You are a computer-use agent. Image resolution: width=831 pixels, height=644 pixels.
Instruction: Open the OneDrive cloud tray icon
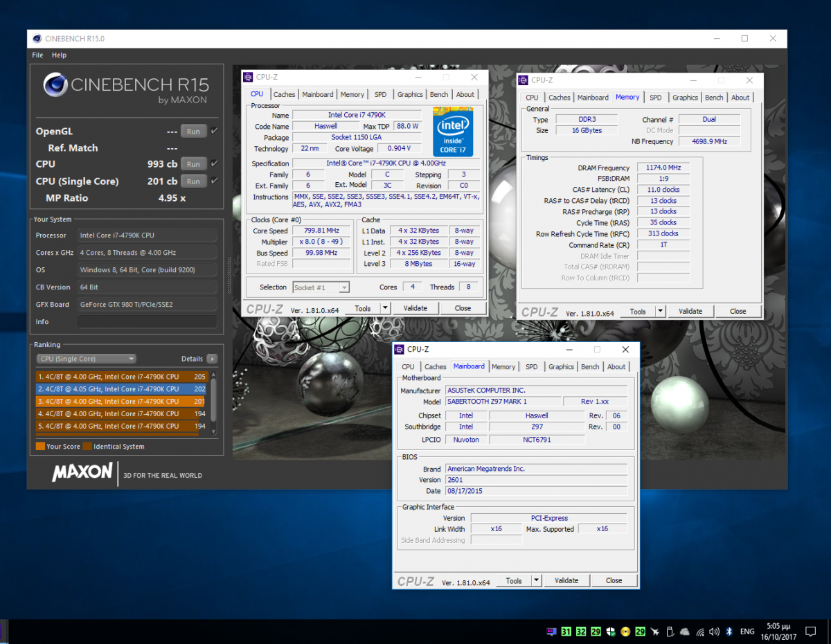click(x=685, y=632)
